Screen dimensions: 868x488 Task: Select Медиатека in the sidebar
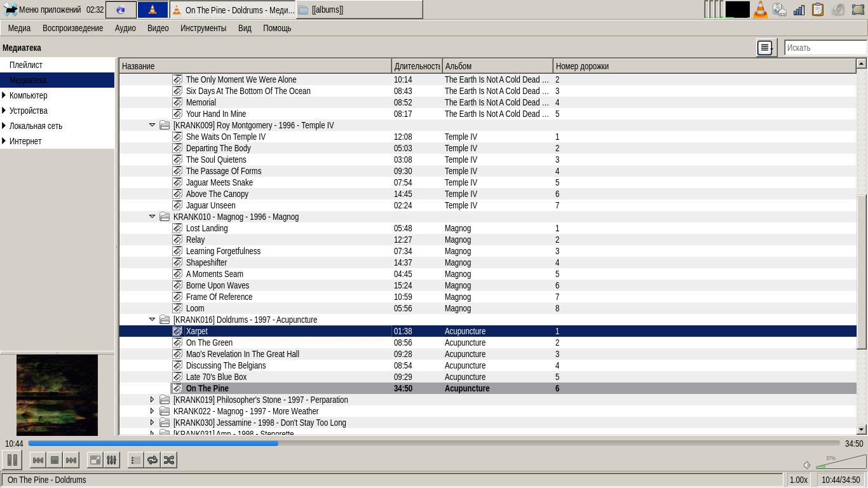point(57,80)
